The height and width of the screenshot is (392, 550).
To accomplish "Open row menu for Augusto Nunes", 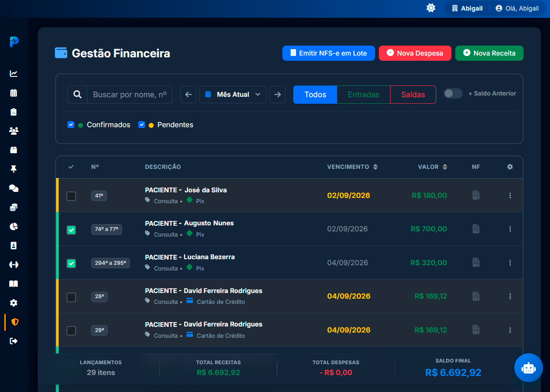I will pos(510,229).
